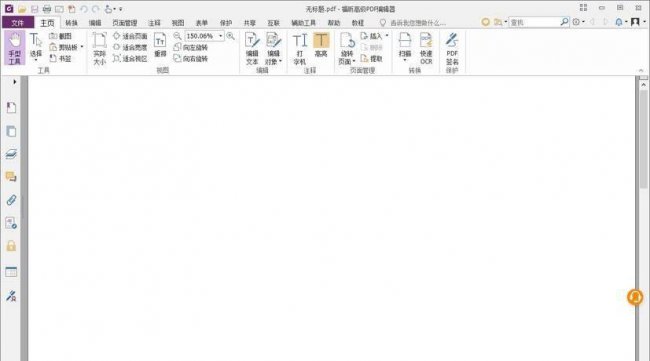Image resolution: width=650 pixels, height=361 pixels.
Task: Open the Bookmarks panel in left sidebar
Action: click(11, 108)
